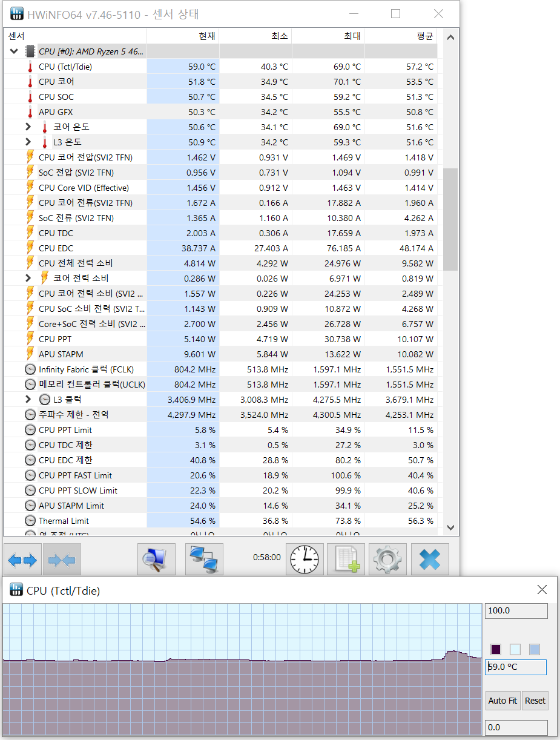The width and height of the screenshot is (560, 740).
Task: Click clock icon beside CPU PPT Limit
Action: 30,430
